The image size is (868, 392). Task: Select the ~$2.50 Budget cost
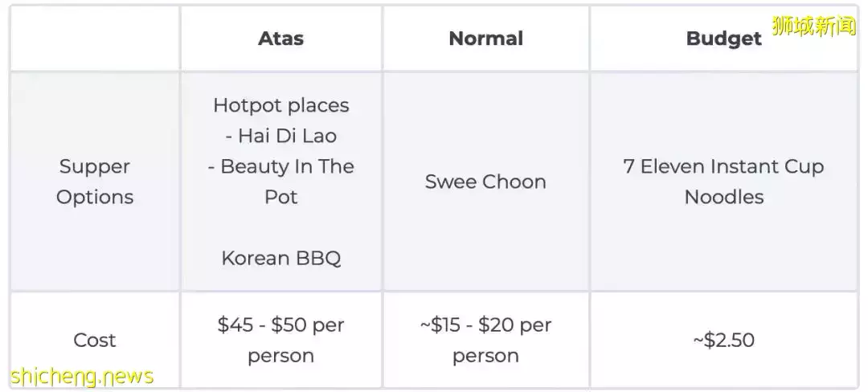[723, 340]
